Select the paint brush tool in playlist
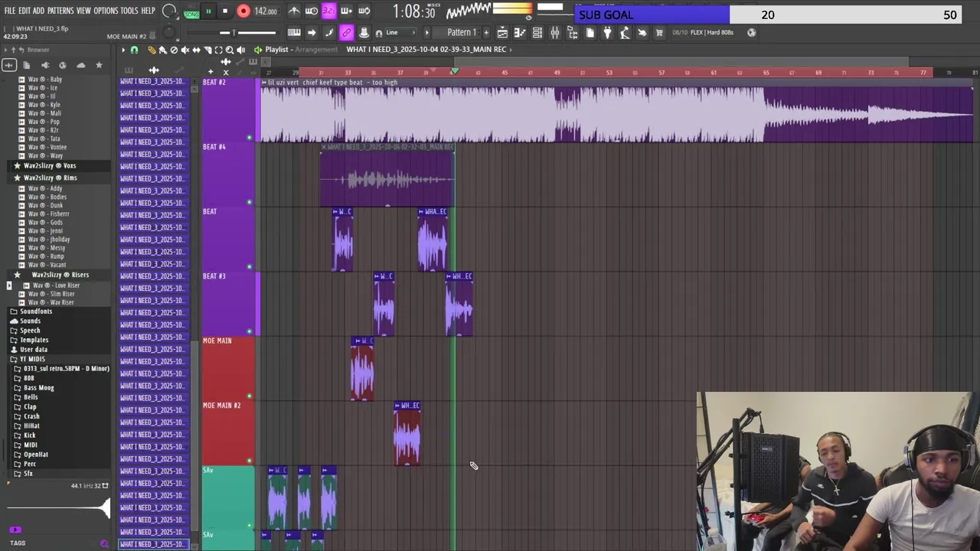The image size is (980, 551). point(162,50)
